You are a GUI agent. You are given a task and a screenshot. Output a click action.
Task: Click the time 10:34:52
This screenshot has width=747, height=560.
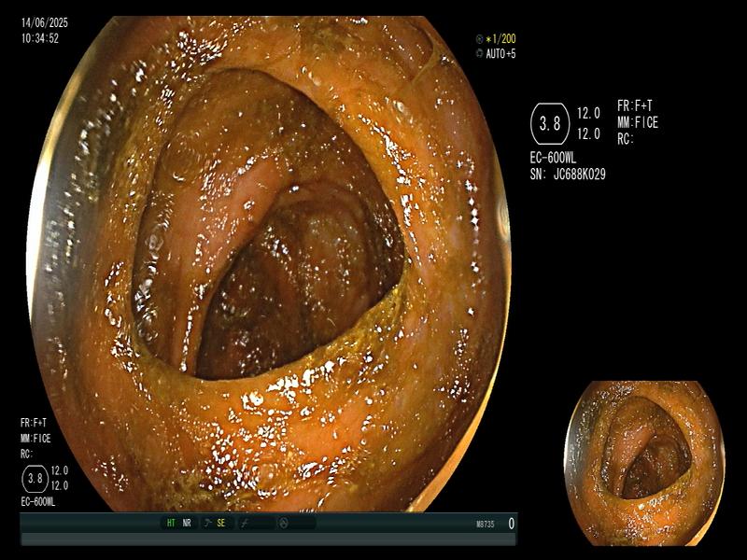point(40,38)
